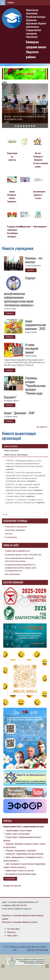Click the все новости link
Screen dimensions: 50x980
pyautogui.click(x=42, y=427)
